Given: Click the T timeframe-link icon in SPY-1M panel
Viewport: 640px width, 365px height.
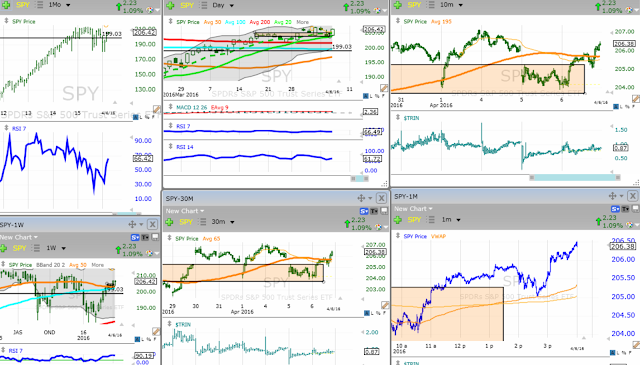Looking at the screenshot, I should (x=625, y=209).
